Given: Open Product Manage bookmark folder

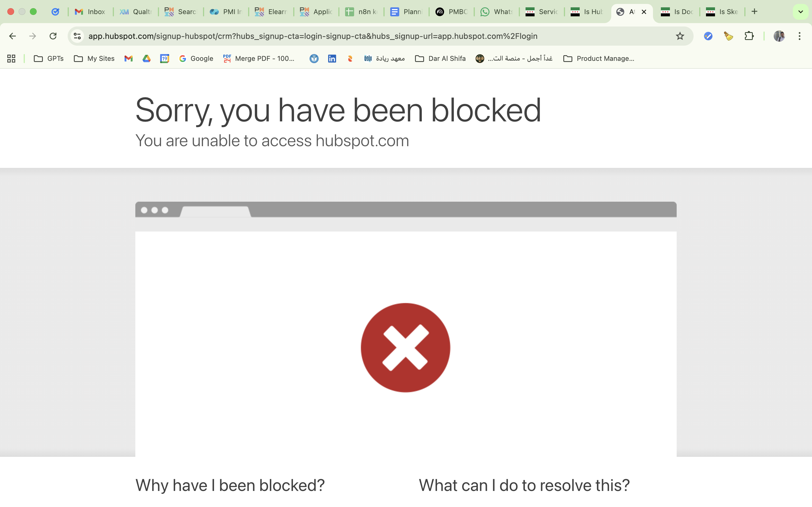Looking at the screenshot, I should pos(599,59).
